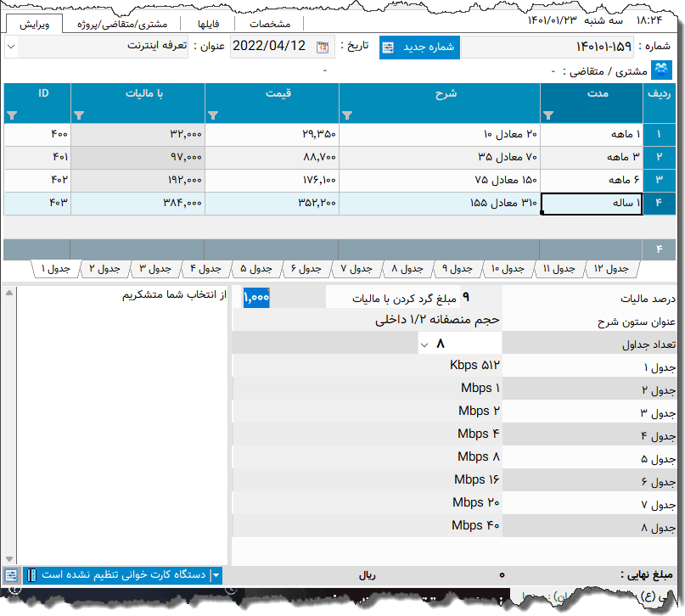Open the filter icon on the شرح column

(347, 114)
